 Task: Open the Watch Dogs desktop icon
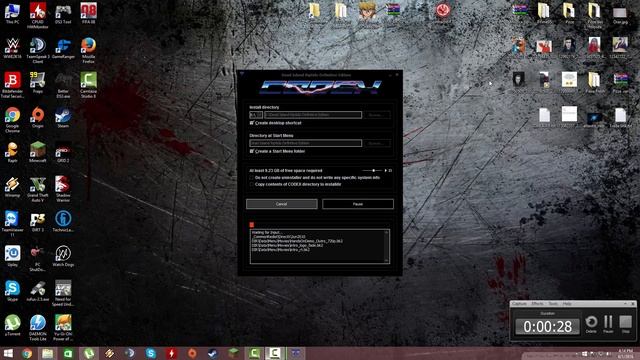tap(63, 256)
